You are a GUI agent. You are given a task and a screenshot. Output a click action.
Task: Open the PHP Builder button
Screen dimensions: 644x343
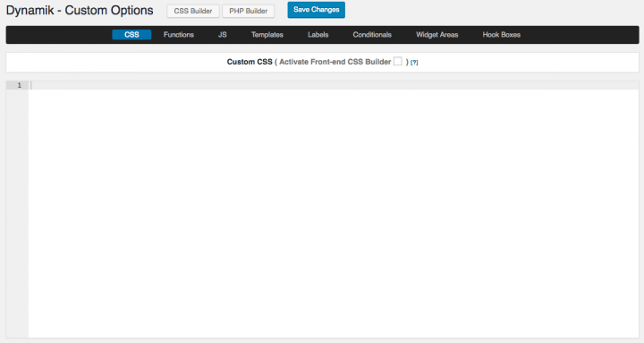click(248, 11)
